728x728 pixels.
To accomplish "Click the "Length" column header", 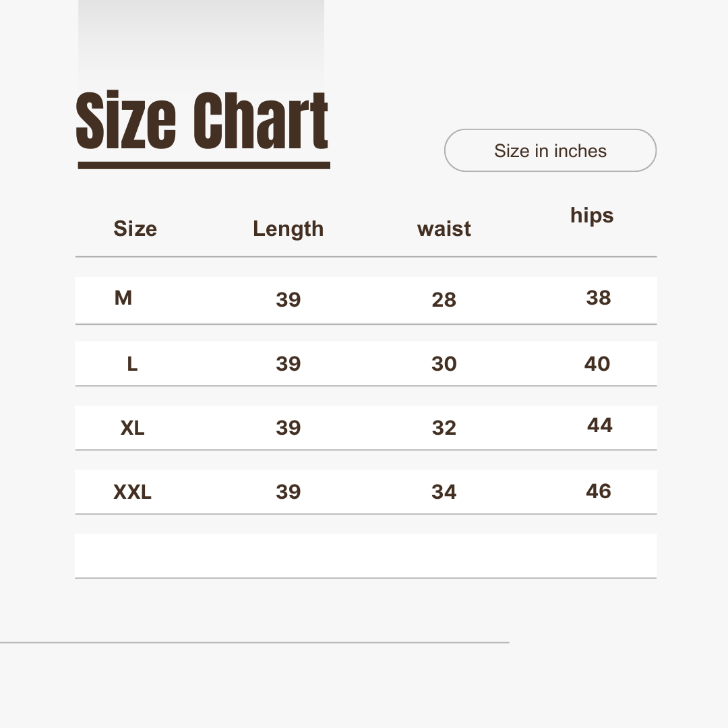I will click(288, 229).
